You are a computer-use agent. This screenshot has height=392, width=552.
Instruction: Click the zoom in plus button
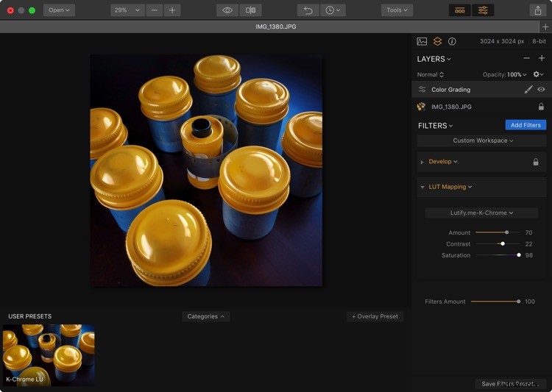click(x=172, y=10)
